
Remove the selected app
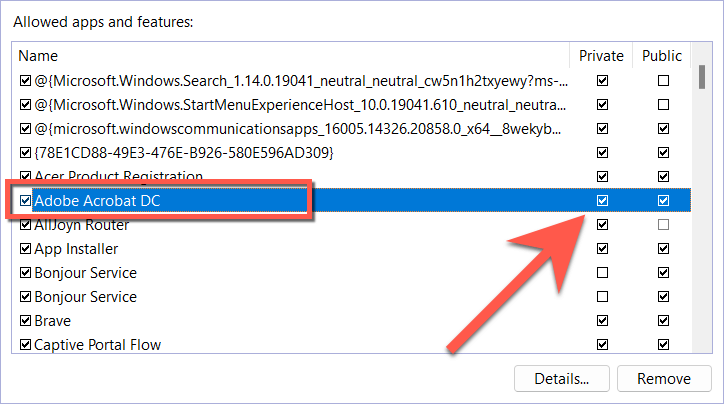click(664, 379)
